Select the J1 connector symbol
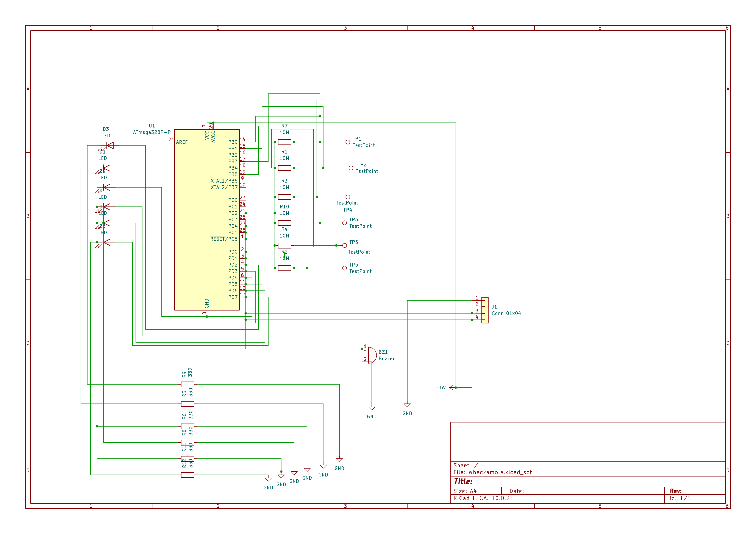This screenshot has height=534, width=756. point(485,310)
